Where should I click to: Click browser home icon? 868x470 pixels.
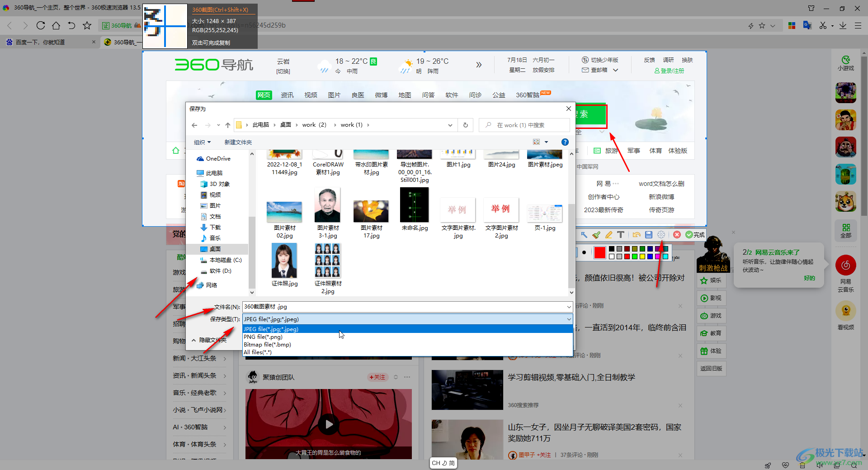point(56,25)
